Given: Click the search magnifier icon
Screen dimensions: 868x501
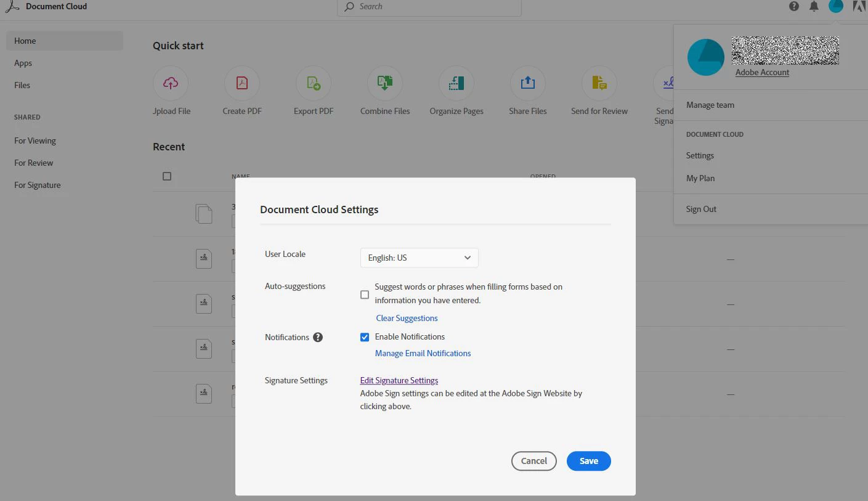Looking at the screenshot, I should coord(349,7).
